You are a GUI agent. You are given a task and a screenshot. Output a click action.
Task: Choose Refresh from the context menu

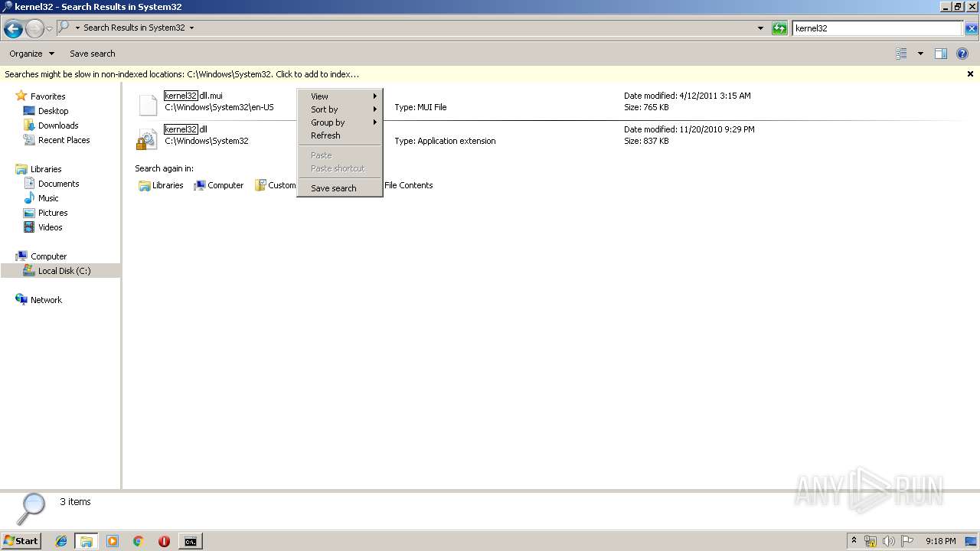click(x=340, y=135)
